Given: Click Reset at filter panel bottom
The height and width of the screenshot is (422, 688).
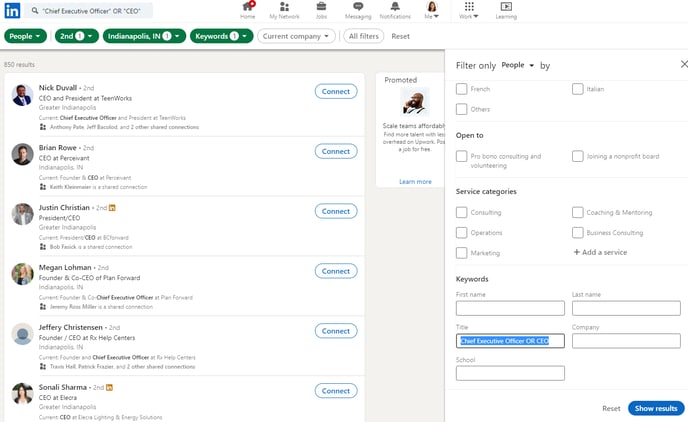Looking at the screenshot, I should tap(611, 408).
